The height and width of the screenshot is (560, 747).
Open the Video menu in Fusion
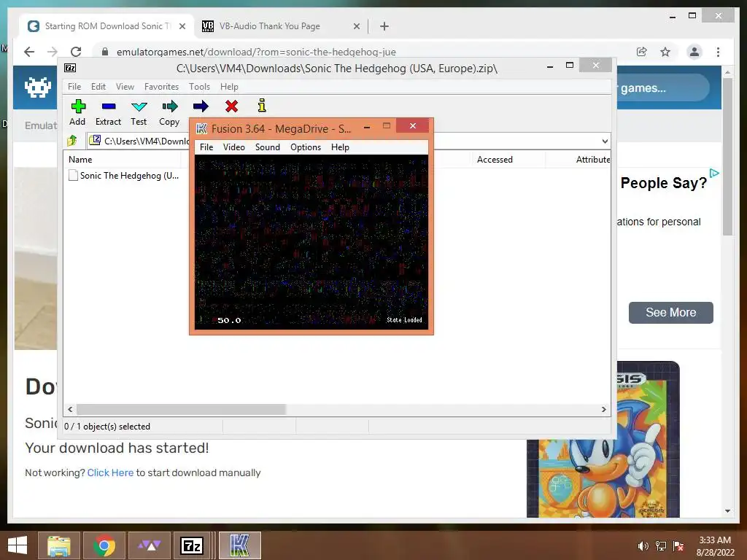click(x=234, y=147)
